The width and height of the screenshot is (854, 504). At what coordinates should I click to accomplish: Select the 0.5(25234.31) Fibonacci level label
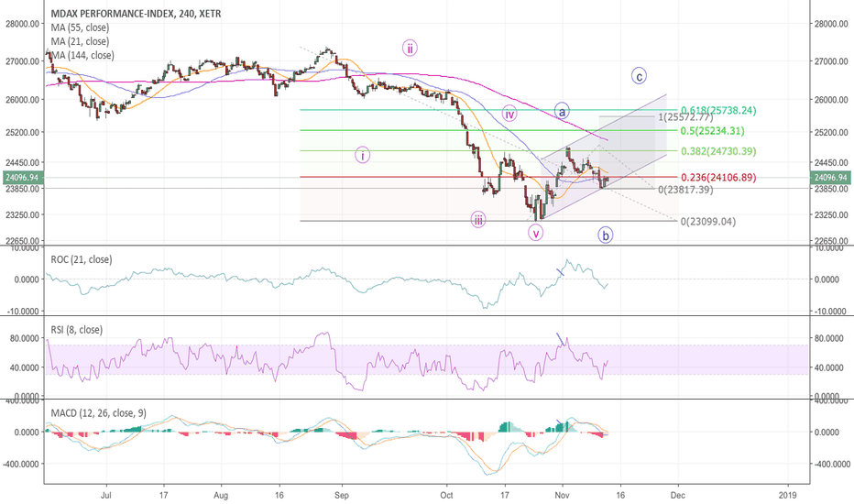[x=712, y=131]
